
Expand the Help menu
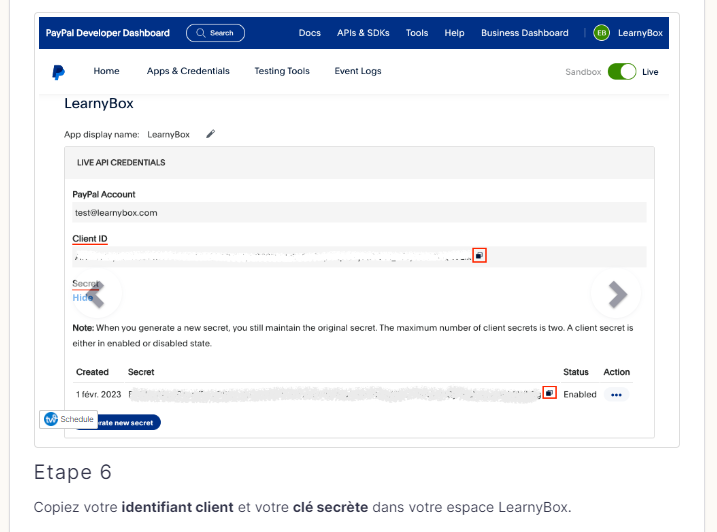click(454, 33)
